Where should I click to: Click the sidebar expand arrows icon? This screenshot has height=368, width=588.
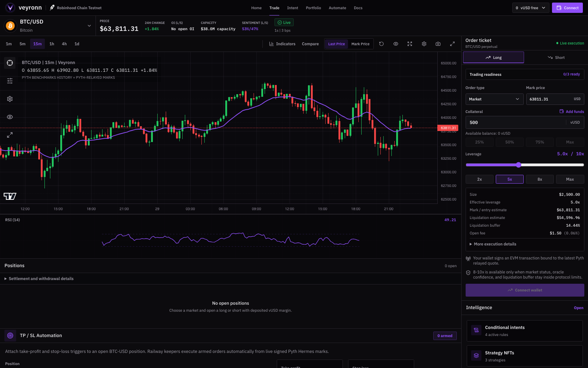point(10,135)
